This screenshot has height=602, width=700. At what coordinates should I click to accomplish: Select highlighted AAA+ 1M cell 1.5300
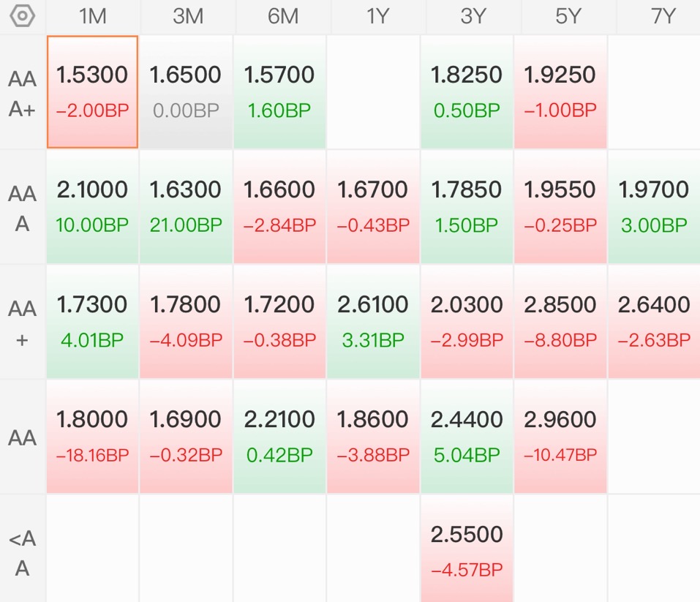[92, 92]
